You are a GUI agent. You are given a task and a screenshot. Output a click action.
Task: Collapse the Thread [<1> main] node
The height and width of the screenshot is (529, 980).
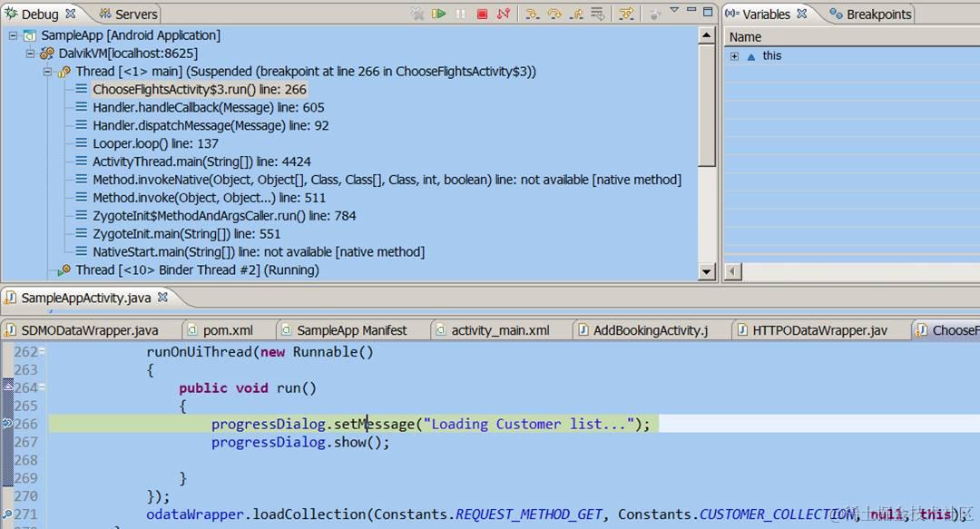[x=47, y=72]
